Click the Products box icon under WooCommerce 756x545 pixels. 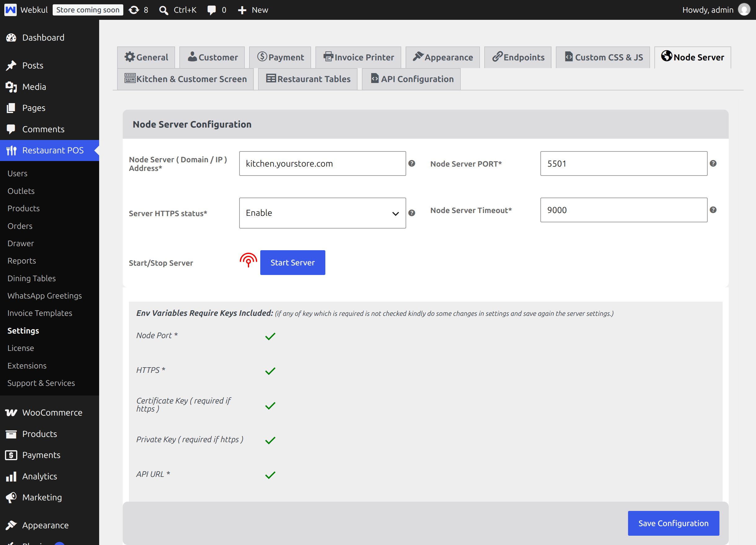11,434
